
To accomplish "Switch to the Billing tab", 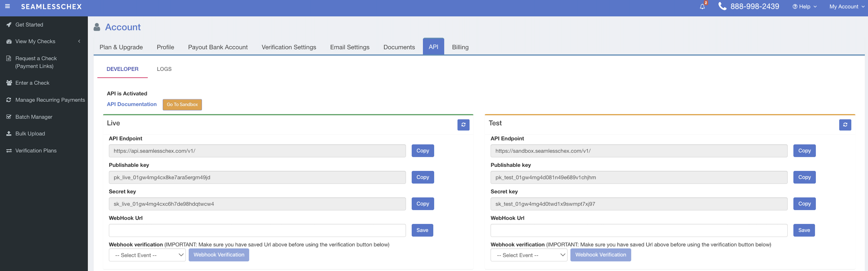I will pos(460,47).
